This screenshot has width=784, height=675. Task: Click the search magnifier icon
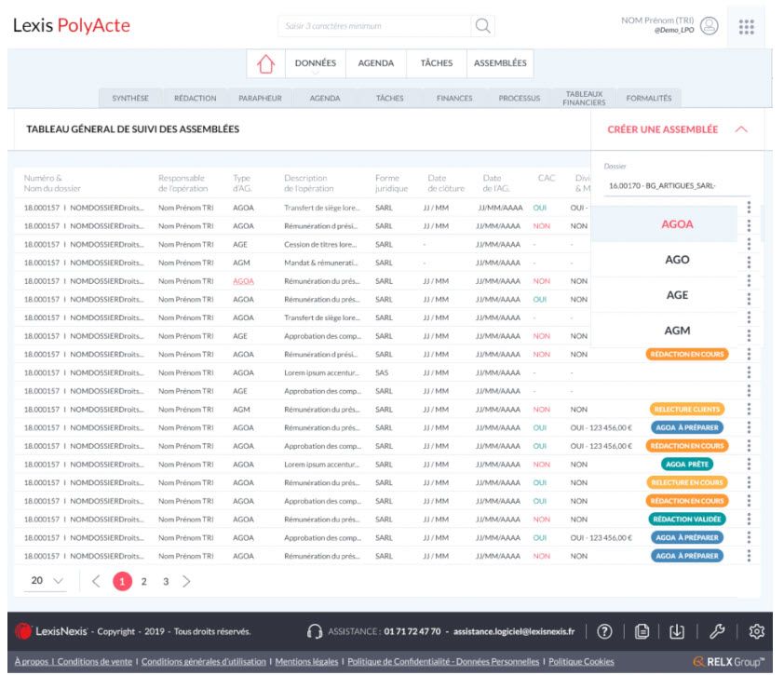(482, 25)
